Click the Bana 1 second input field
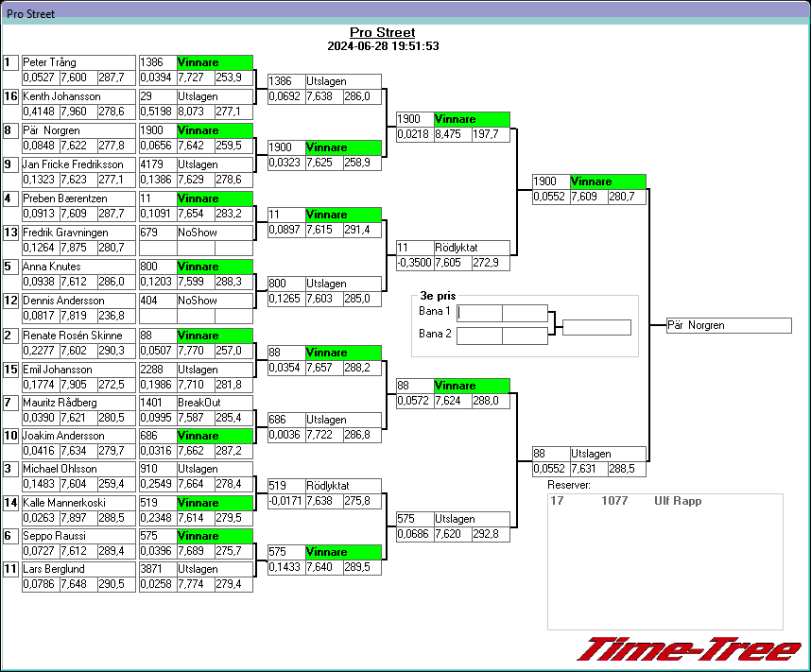Screen dimensions: 811x672 coord(525,313)
